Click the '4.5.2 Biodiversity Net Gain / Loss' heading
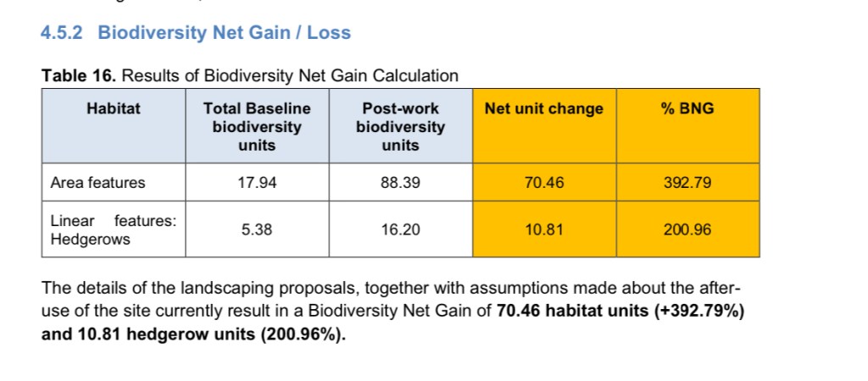The height and width of the screenshot is (381, 868). (196, 33)
